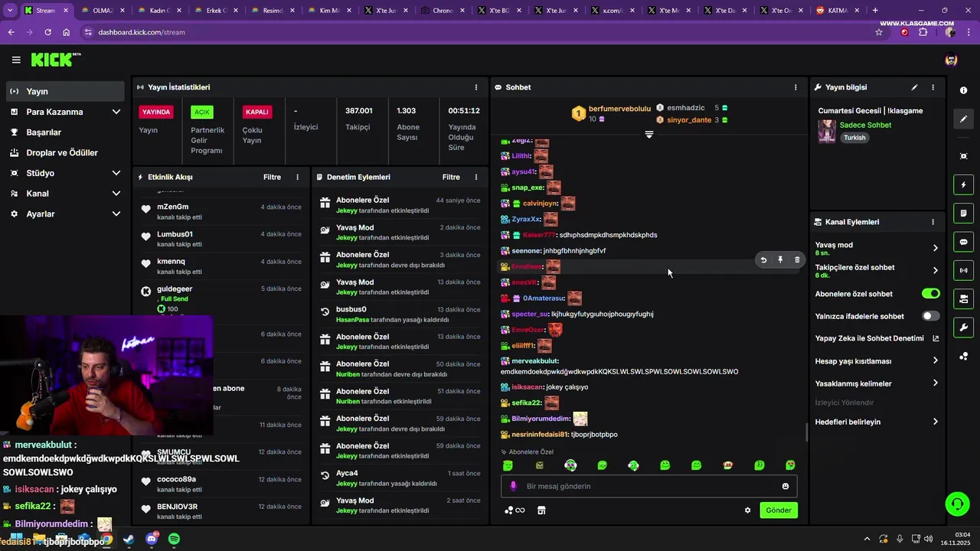Open chat settings gear near Gönder
Image resolution: width=980 pixels, height=551 pixels.
(x=748, y=510)
